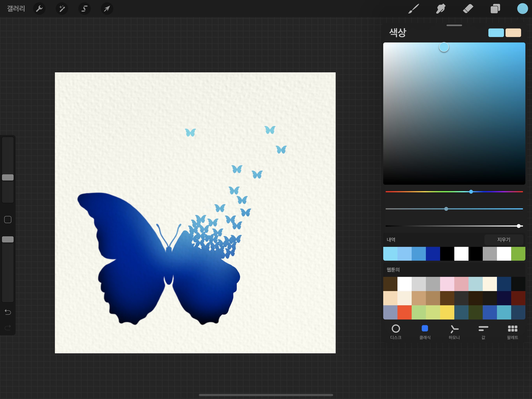Open the Layers panel icon
The height and width of the screenshot is (399, 532).
point(495,9)
